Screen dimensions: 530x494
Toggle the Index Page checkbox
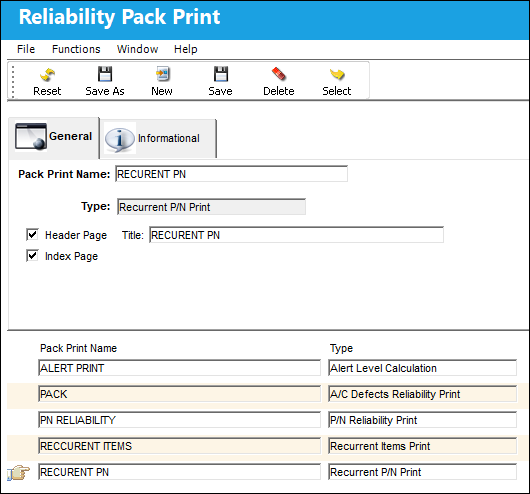pyautogui.click(x=32, y=256)
